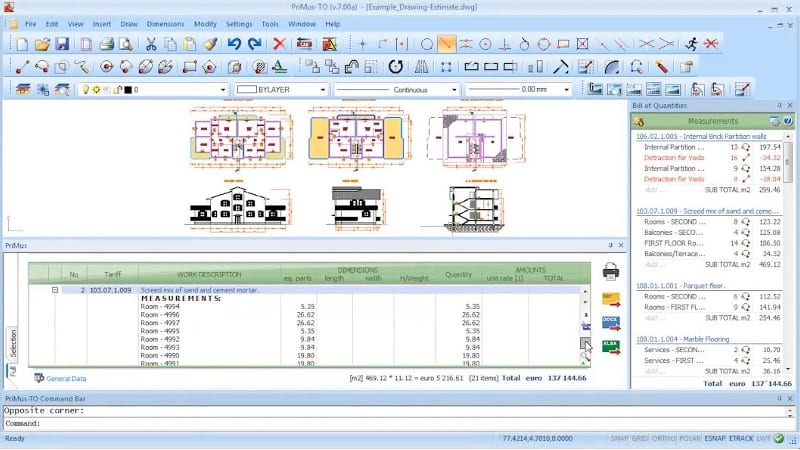The width and height of the screenshot is (800, 450).
Task: Select the Ellipse drawing tool
Action: (x=145, y=67)
